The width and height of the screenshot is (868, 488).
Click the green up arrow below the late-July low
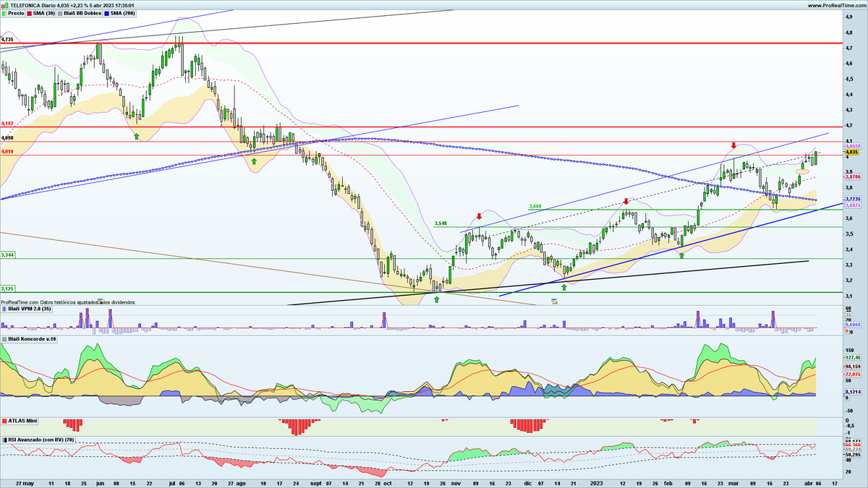tap(254, 161)
